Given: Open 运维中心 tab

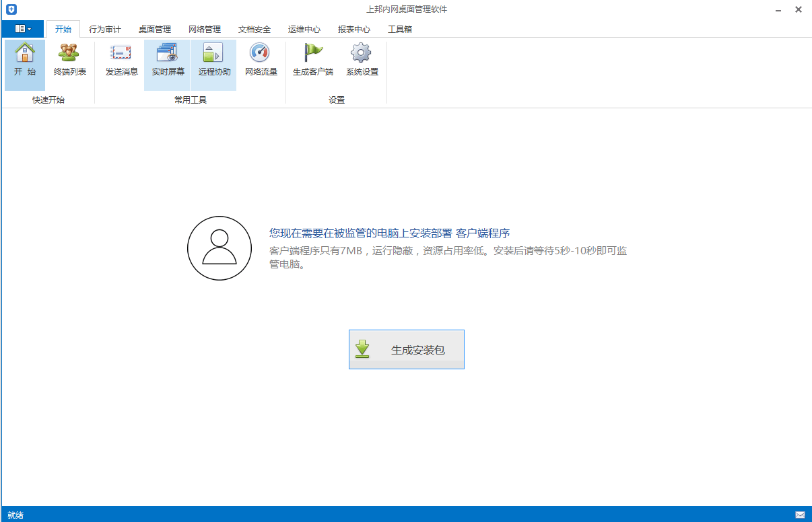Looking at the screenshot, I should (x=304, y=30).
